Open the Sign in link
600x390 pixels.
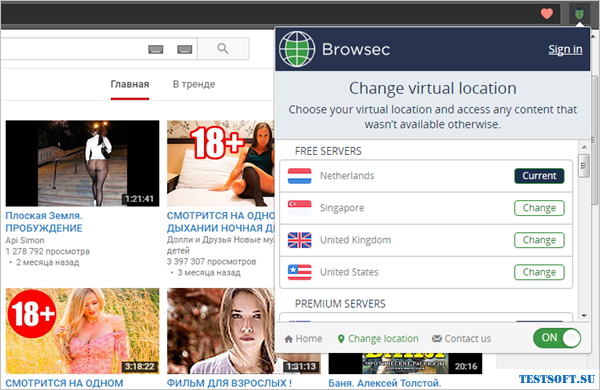pos(565,49)
